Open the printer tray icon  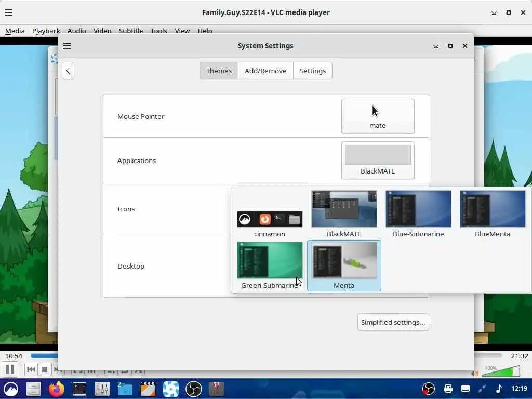pos(448,389)
